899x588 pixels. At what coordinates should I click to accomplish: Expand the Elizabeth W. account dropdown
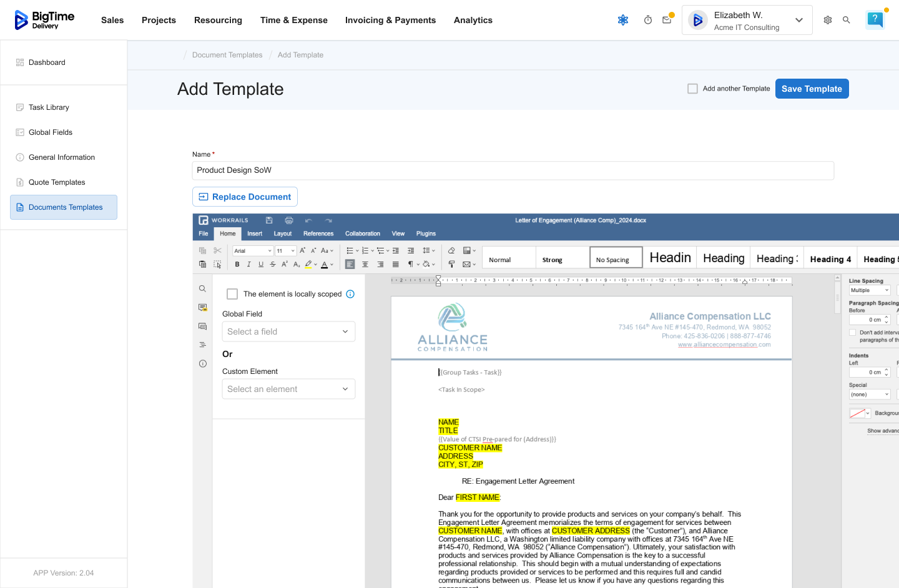coord(798,21)
